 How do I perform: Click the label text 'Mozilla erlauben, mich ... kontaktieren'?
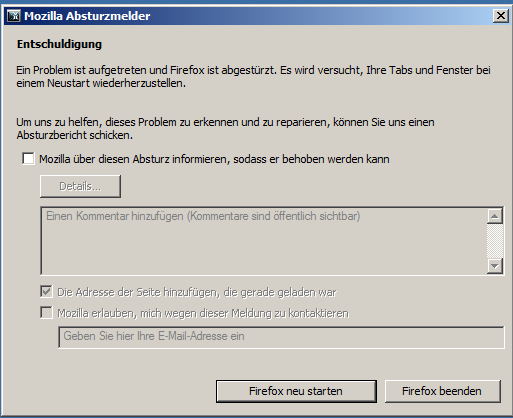203,313
